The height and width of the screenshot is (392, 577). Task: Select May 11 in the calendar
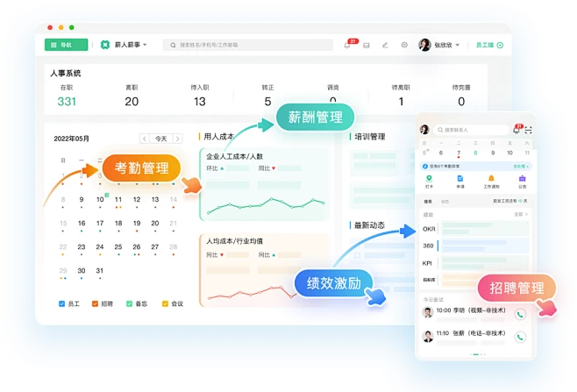[118, 200]
